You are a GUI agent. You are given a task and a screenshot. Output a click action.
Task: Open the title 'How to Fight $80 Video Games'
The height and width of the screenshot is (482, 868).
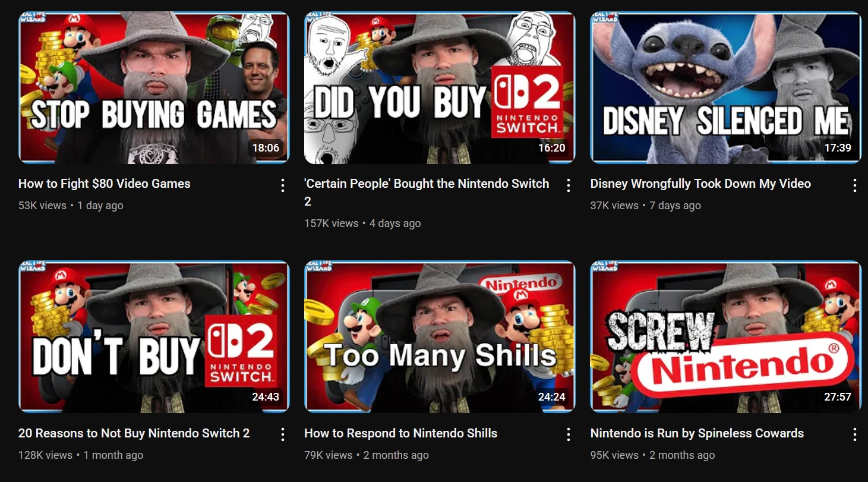click(x=105, y=184)
